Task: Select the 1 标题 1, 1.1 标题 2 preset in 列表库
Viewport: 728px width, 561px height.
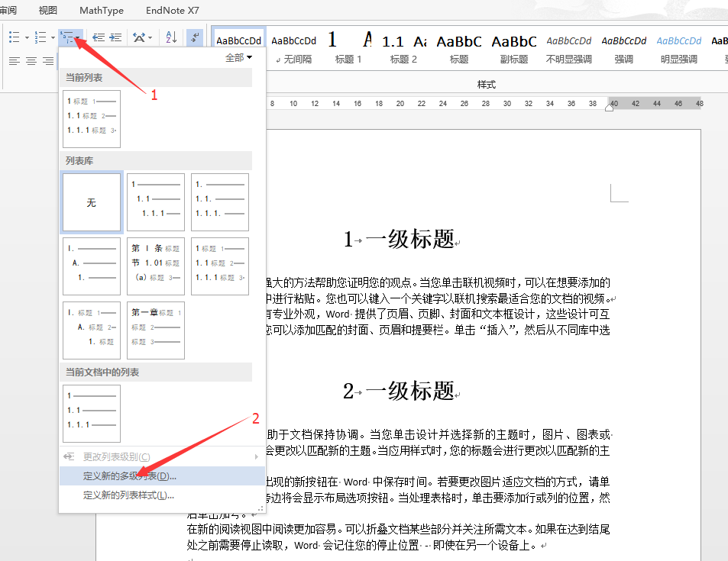Action: click(219, 266)
